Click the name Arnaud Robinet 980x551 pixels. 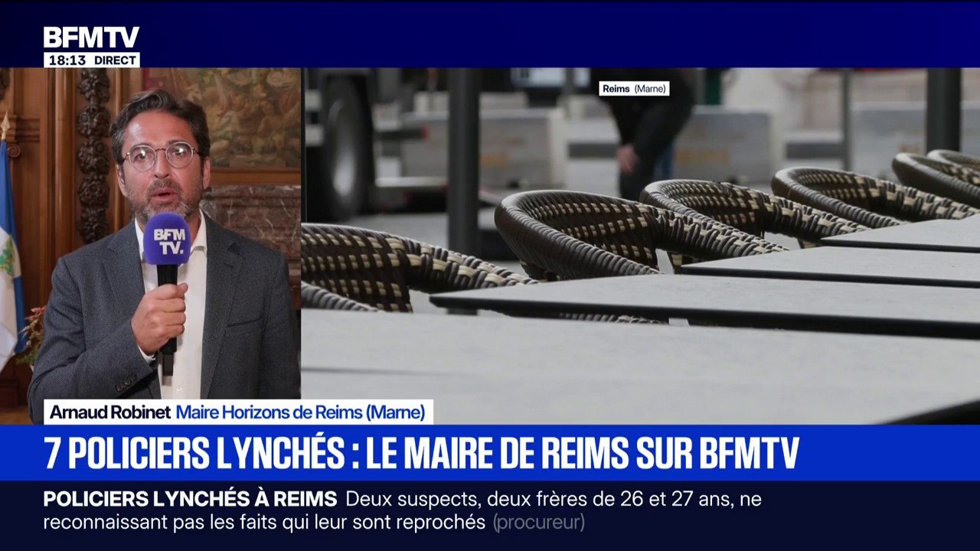click(111, 412)
